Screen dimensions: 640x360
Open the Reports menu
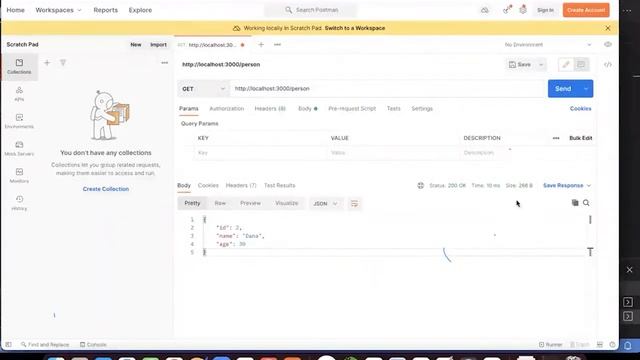tap(105, 10)
